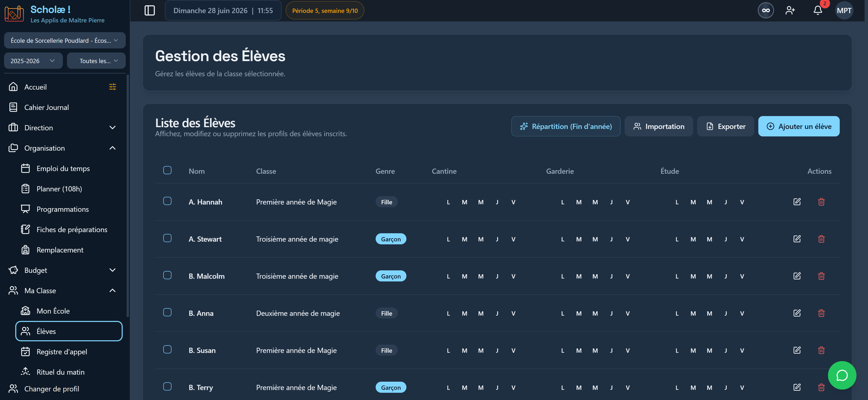Edit student B. Malcolm

tap(797, 276)
